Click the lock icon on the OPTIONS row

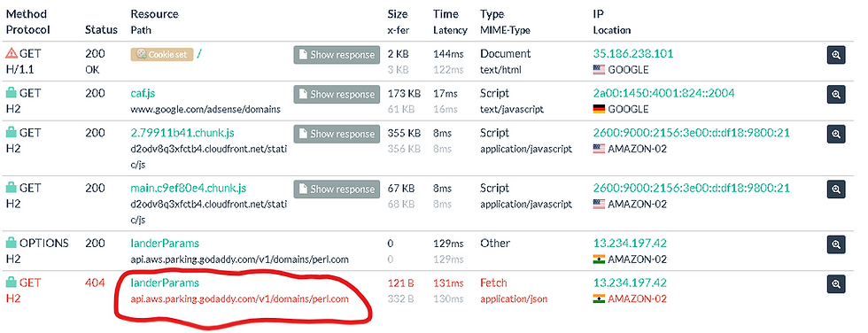(x=11, y=243)
